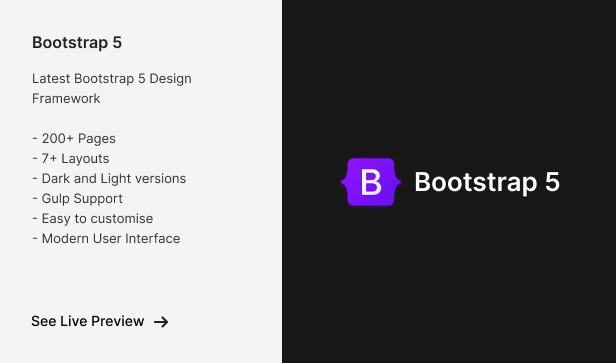Screen dimensions: 616x363
Task: Click the Modern User Interface item
Action: [106, 238]
